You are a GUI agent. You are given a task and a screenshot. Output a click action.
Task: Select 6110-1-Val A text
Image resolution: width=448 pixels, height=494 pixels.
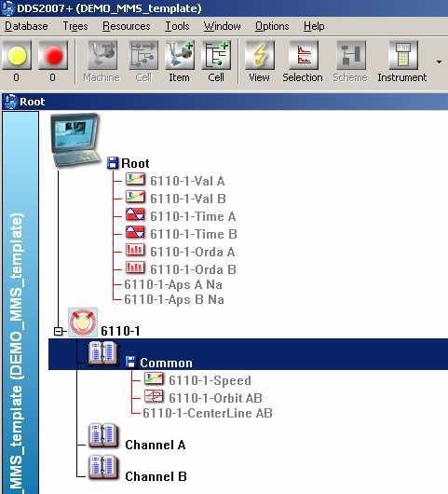pyautogui.click(x=187, y=181)
